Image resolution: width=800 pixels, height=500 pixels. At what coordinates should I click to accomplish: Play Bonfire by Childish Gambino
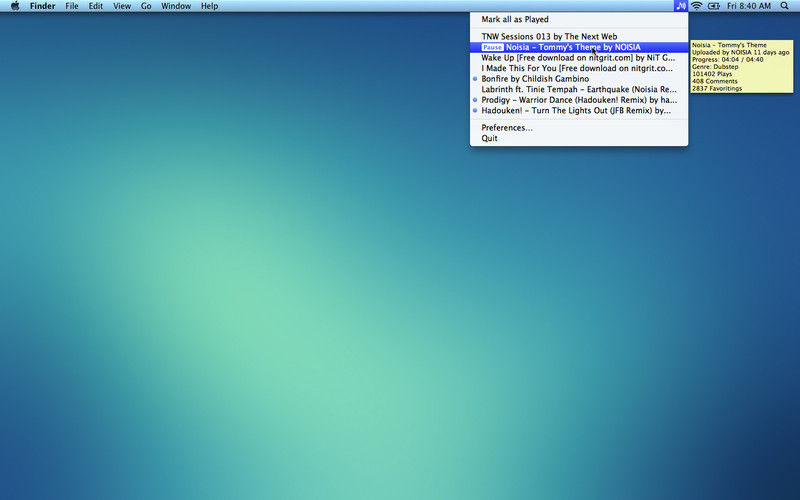[x=579, y=79]
